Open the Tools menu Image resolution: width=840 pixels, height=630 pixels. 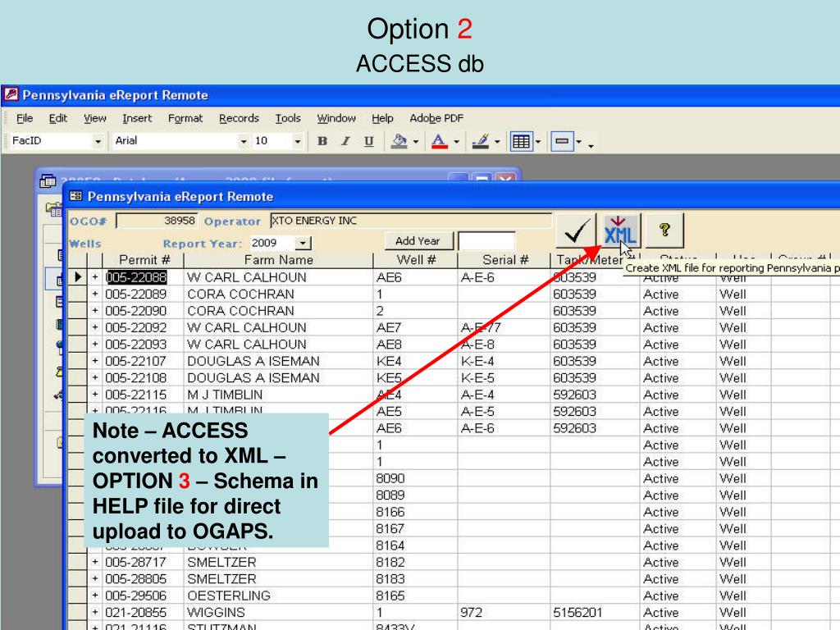point(288,118)
